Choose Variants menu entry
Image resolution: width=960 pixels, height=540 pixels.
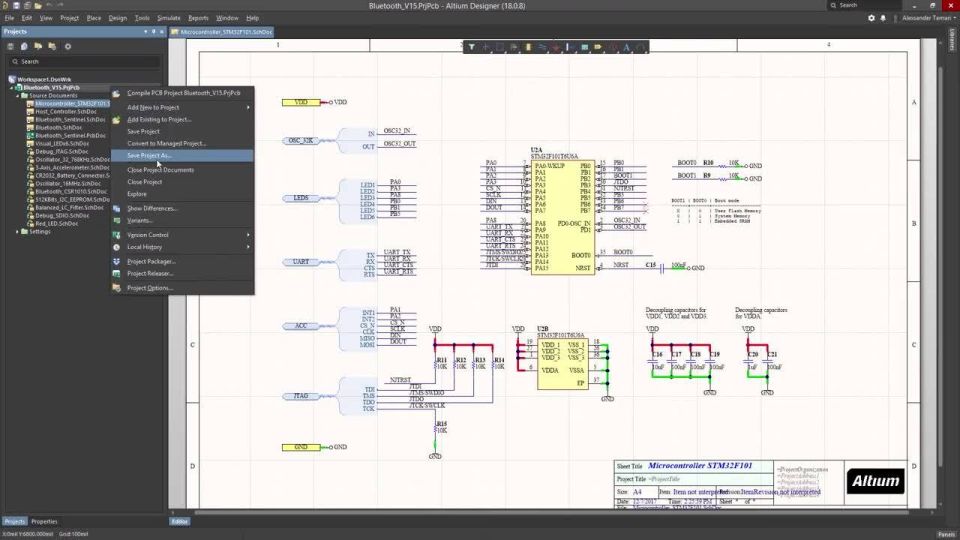[182, 220]
